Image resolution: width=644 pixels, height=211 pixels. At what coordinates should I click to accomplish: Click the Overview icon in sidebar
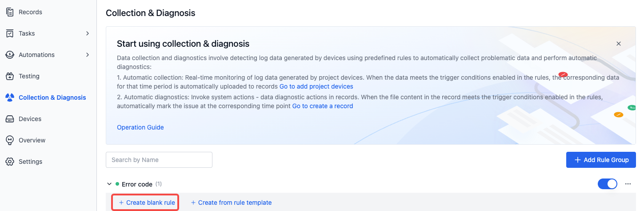[x=10, y=140]
